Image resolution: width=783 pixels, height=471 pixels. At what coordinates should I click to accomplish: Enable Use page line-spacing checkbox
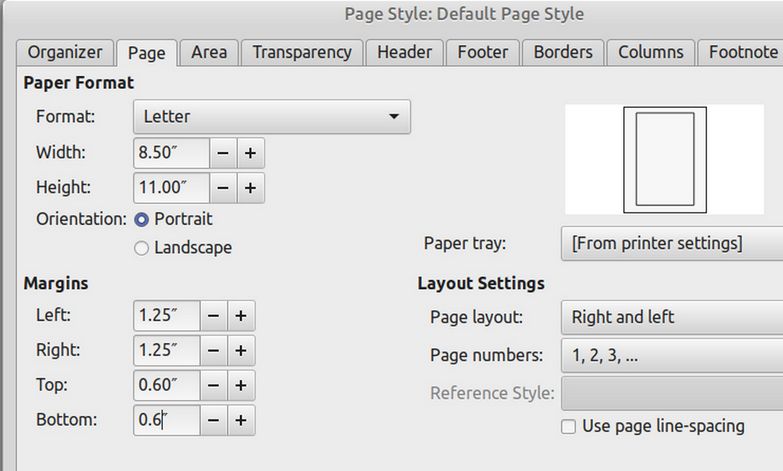point(568,427)
